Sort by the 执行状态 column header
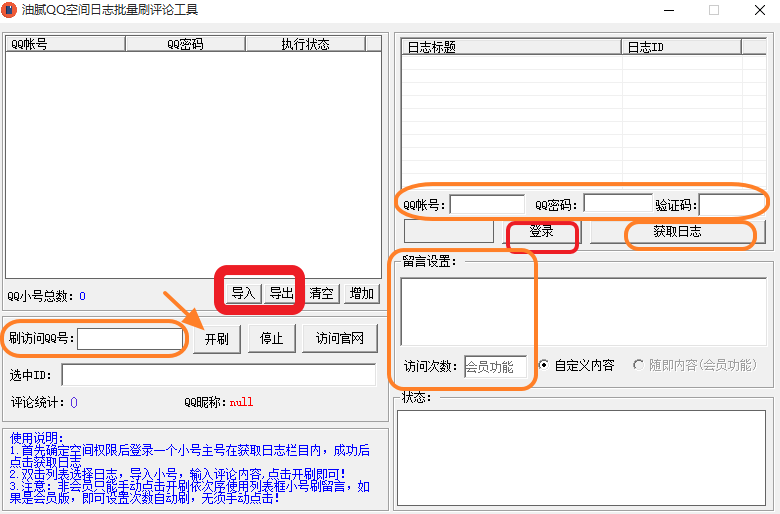The height and width of the screenshot is (514, 780). [305, 44]
